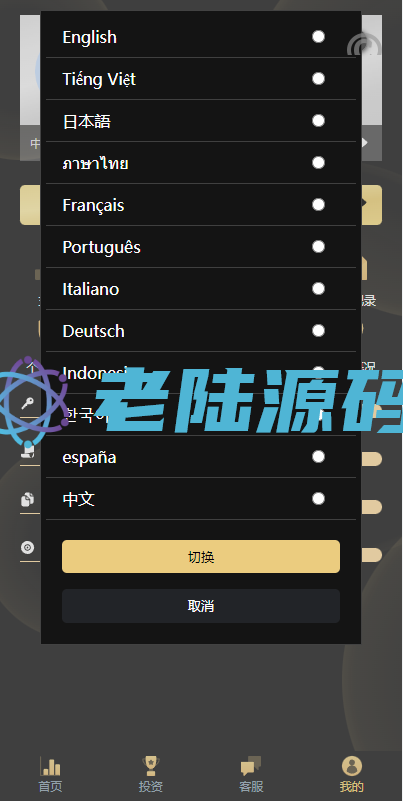Viewport: 403px width, 801px height.
Task: Choose the Português language row
Action: (x=201, y=247)
